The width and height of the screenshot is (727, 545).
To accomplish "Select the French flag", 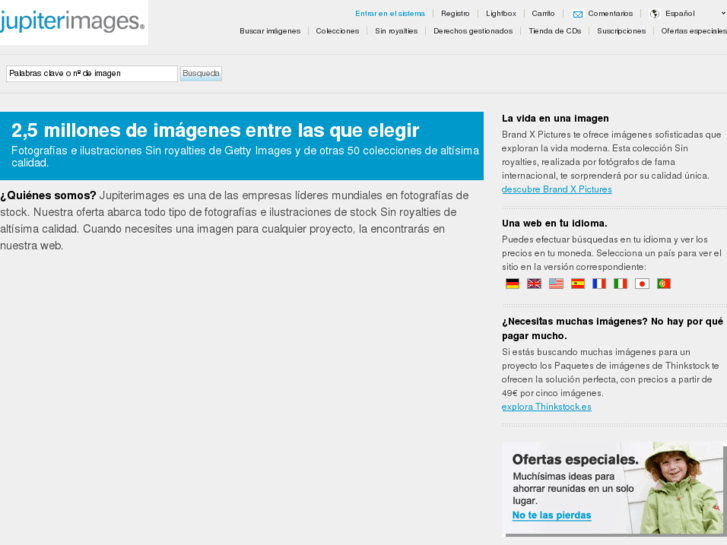I will click(x=599, y=283).
